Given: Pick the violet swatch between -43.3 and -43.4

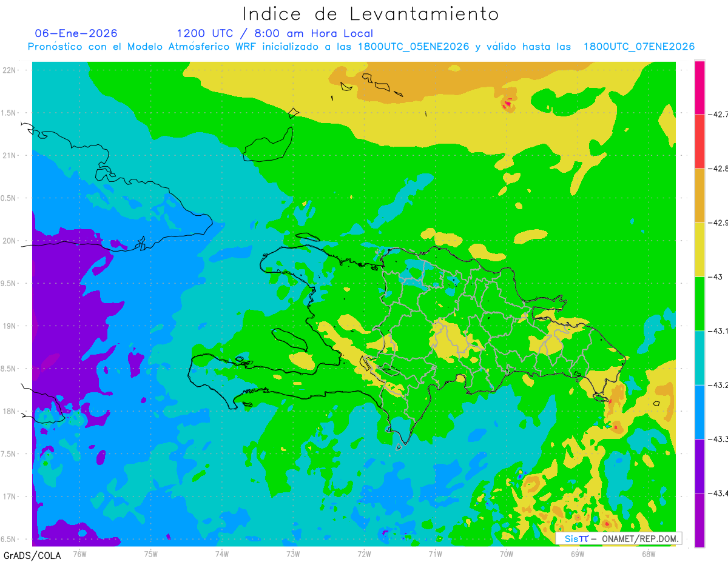Looking at the screenshot, I should point(699,466).
